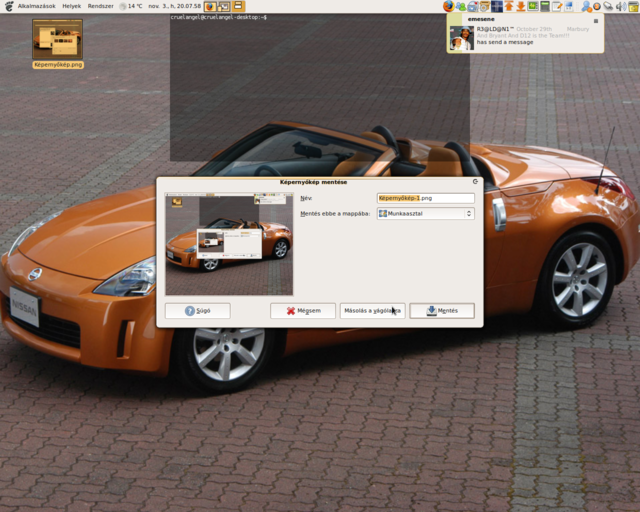Open the Rendszer menu

pos(101,6)
